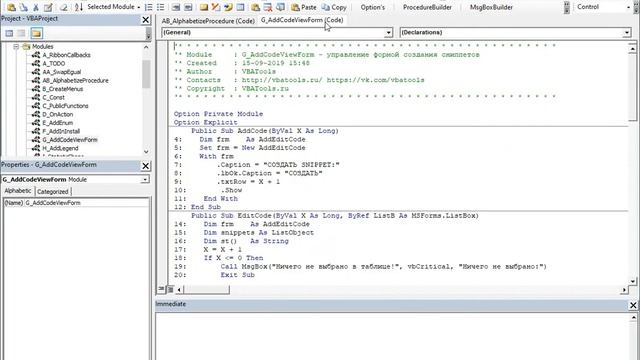
Task: Open the Alphabetic properties tab
Action: [x=18, y=191]
